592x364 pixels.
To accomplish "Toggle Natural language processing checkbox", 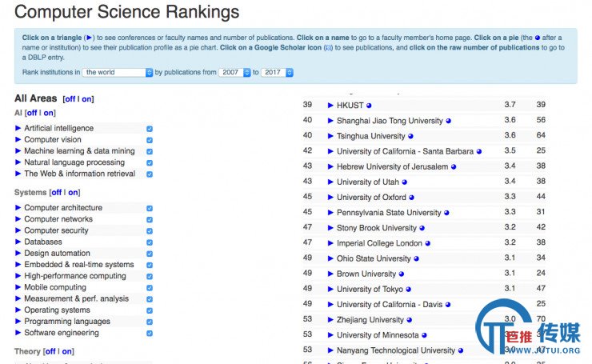I will [x=150, y=162].
